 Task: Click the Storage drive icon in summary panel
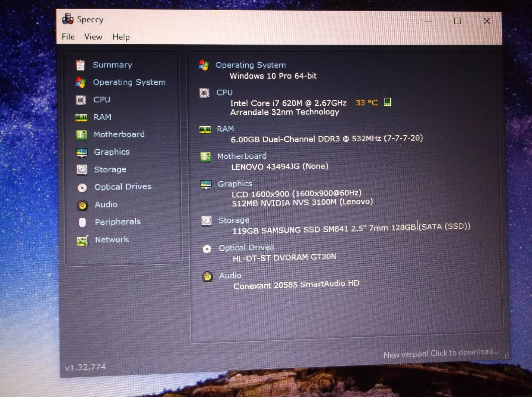point(206,220)
